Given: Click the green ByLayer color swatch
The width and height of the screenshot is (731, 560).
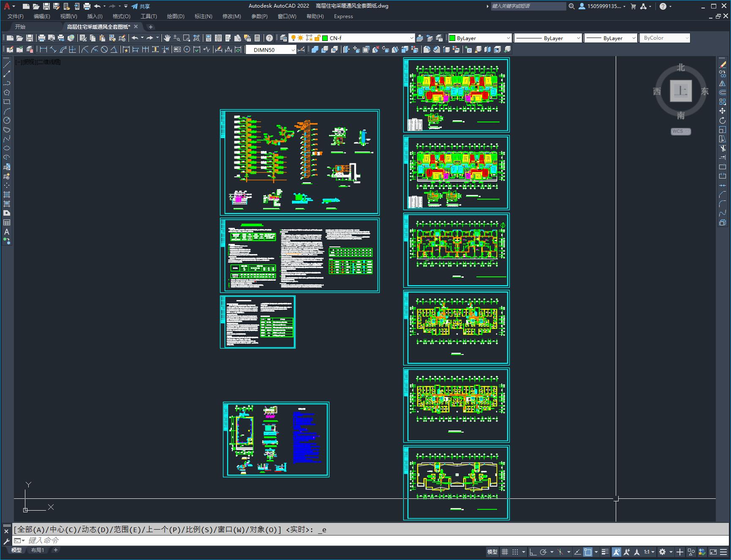Looking at the screenshot, I should coord(452,38).
